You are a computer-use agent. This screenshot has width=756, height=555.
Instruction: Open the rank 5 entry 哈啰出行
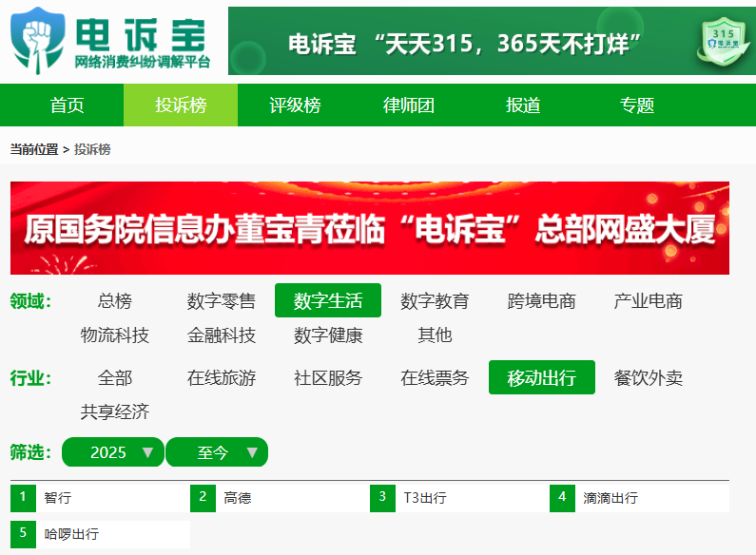[100, 534]
